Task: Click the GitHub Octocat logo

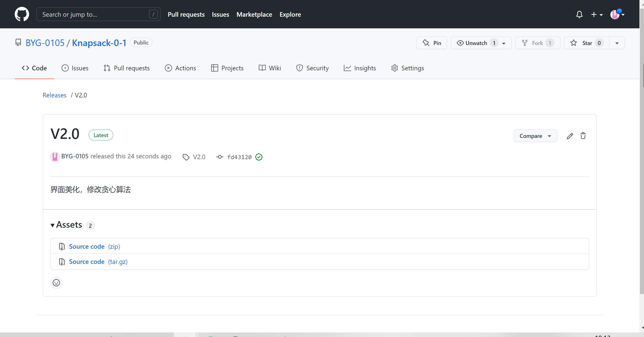Action: click(x=22, y=14)
